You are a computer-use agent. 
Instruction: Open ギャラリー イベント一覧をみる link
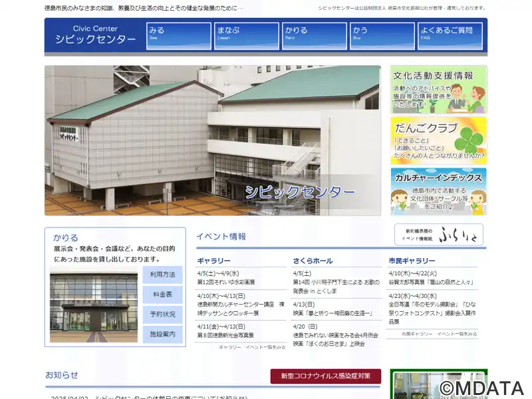(x=252, y=347)
